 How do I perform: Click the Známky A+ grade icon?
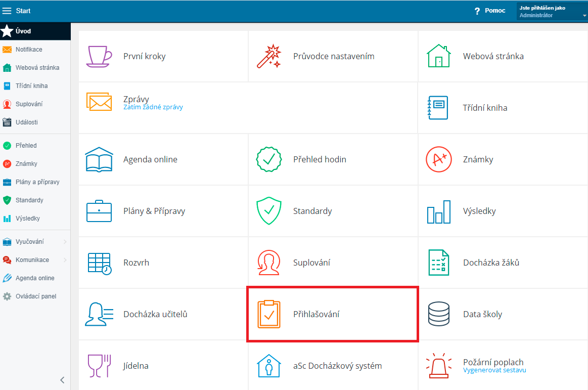click(x=438, y=159)
